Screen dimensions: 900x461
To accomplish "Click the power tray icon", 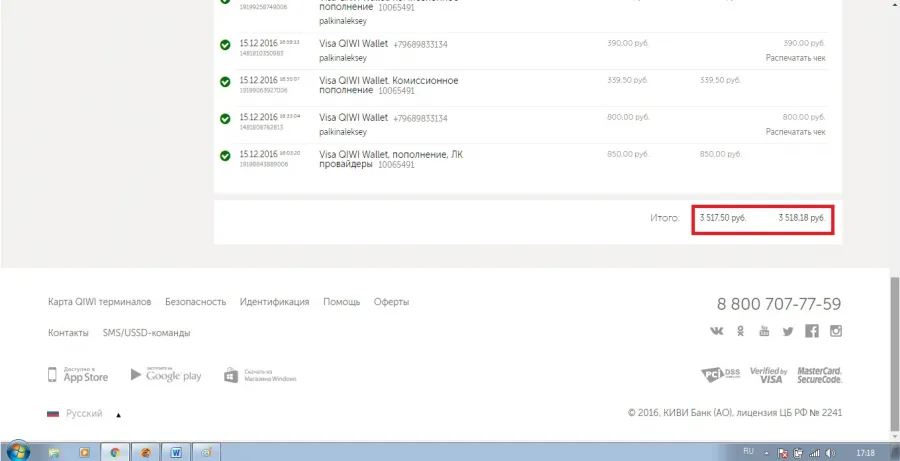I will (798, 452).
